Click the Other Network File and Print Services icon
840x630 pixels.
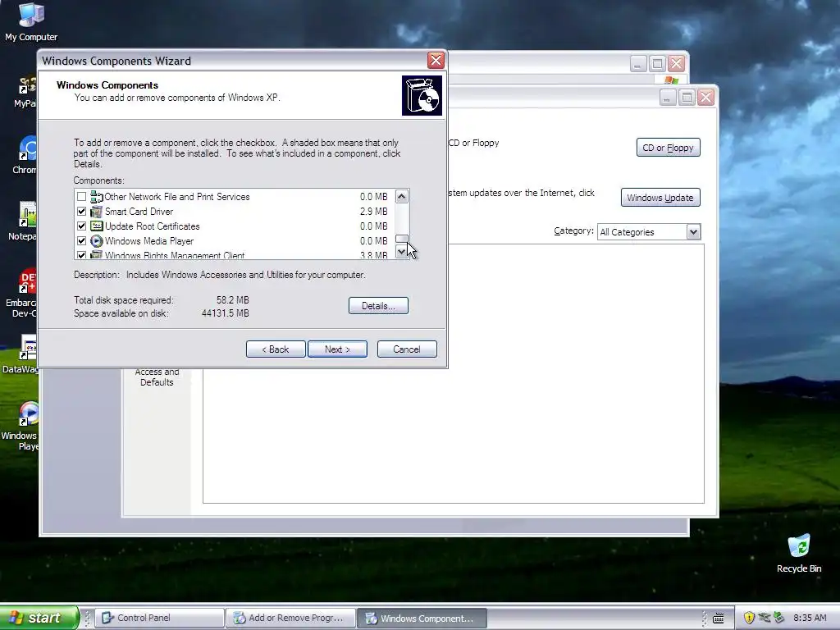[97, 197]
